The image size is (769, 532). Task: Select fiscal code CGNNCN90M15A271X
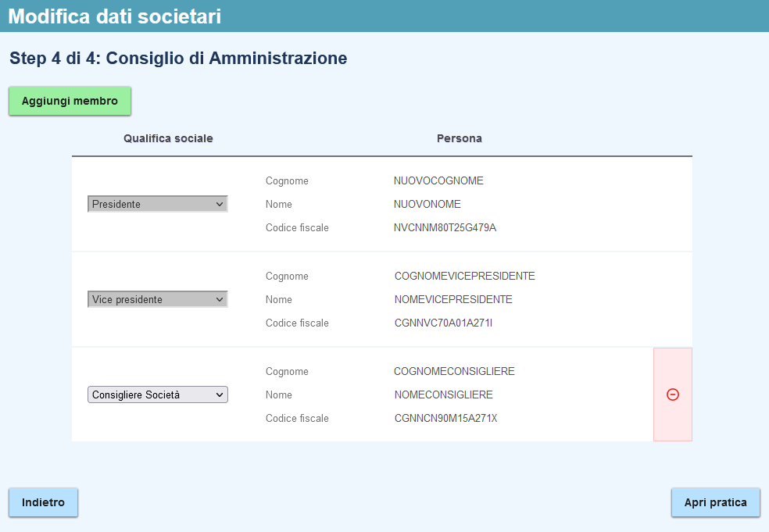click(x=445, y=418)
